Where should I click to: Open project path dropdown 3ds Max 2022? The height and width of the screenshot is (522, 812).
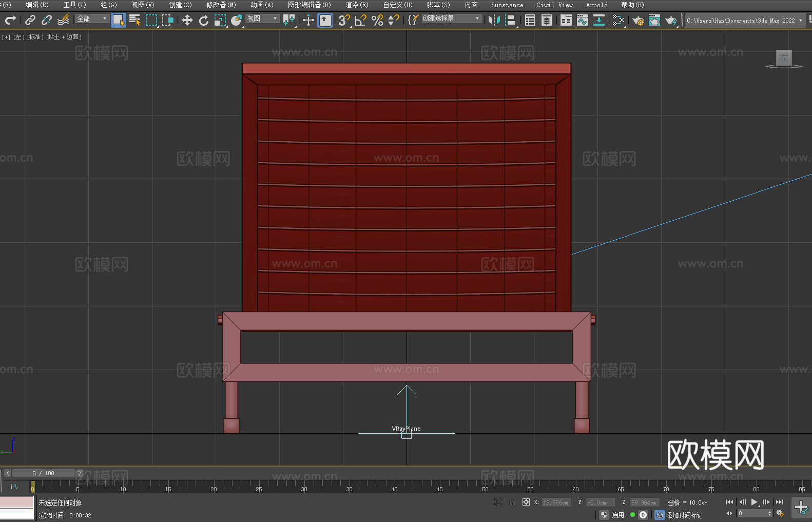click(745, 21)
